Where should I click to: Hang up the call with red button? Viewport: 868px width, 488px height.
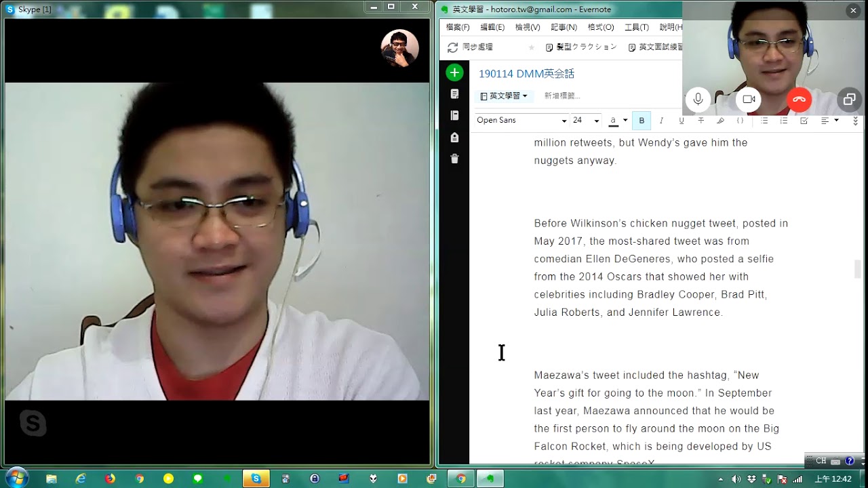coord(799,100)
